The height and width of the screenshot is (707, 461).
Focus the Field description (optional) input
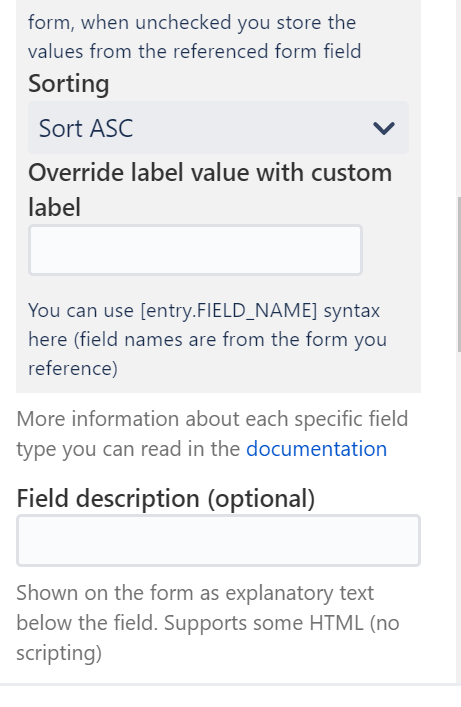(x=218, y=540)
